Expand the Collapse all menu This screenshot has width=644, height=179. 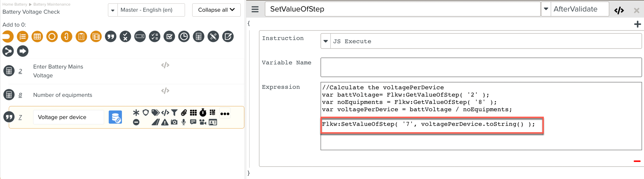coord(216,10)
